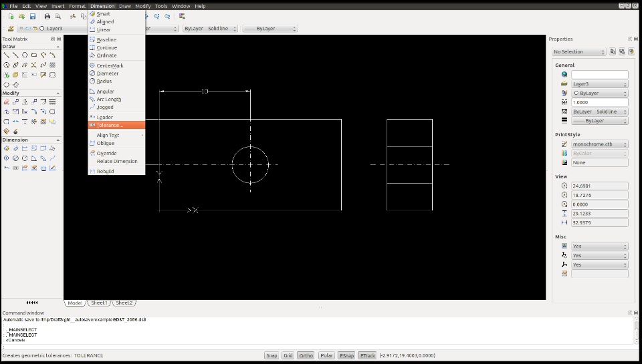This screenshot has width=642, height=364.
Task: Select the Rectangle tool in Draw panel
Action: (x=34, y=55)
